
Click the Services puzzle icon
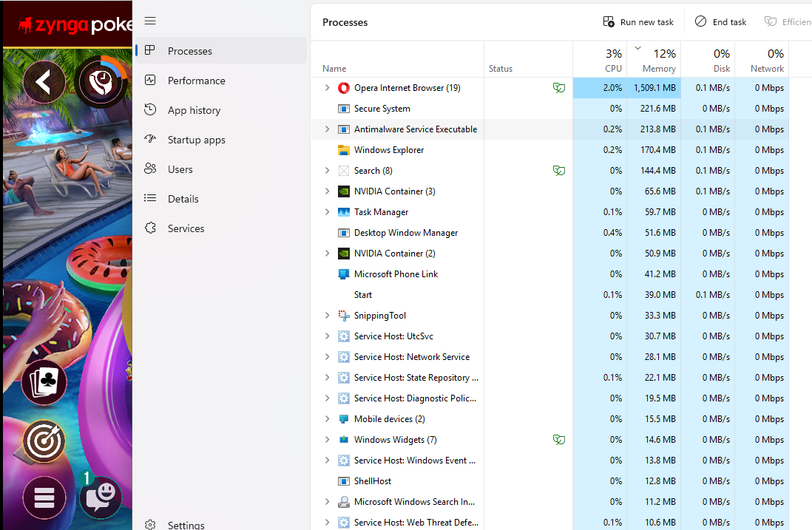coord(150,228)
